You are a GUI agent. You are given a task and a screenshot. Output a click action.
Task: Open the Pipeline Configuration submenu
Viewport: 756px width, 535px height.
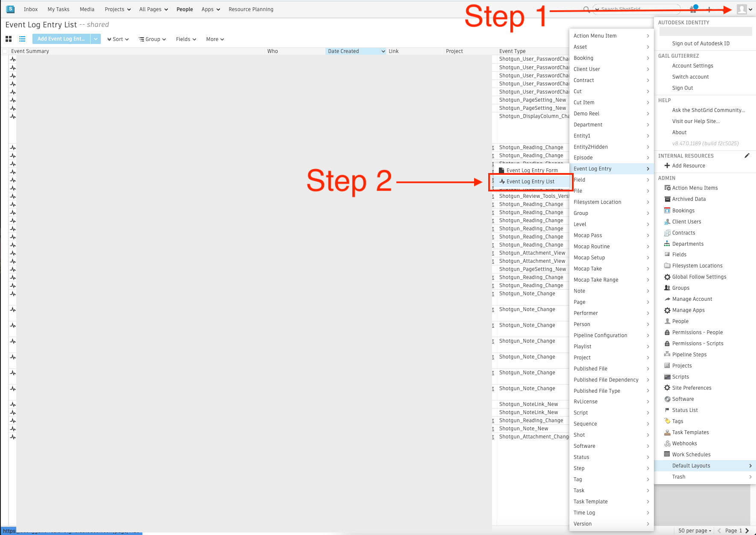tap(611, 335)
